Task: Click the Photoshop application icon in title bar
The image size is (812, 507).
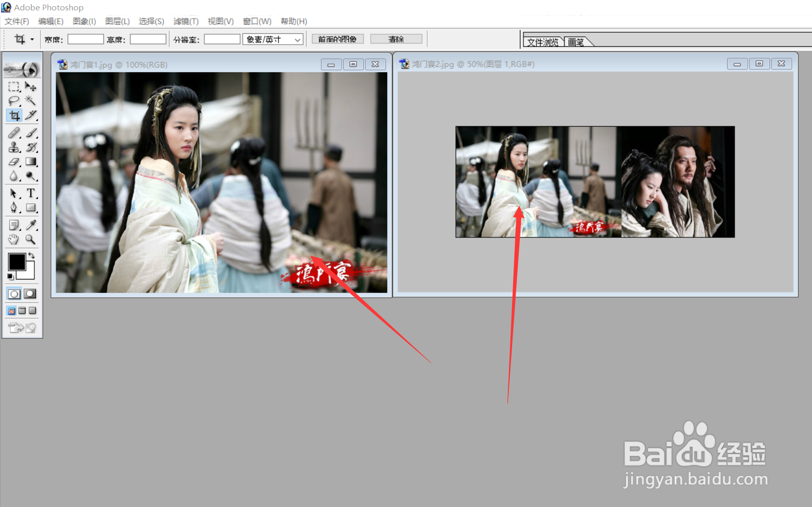Action: (6, 7)
